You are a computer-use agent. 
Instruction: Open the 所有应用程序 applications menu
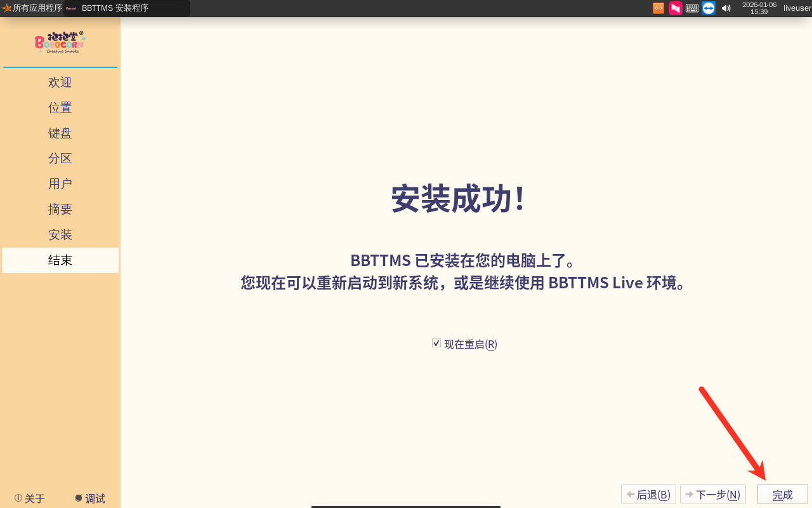tap(32, 8)
